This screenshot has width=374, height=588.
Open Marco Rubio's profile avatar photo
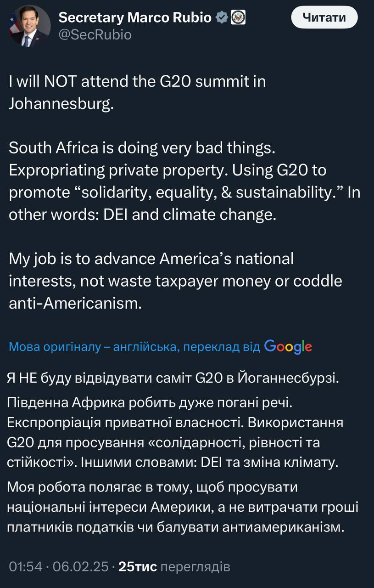coord(29,26)
